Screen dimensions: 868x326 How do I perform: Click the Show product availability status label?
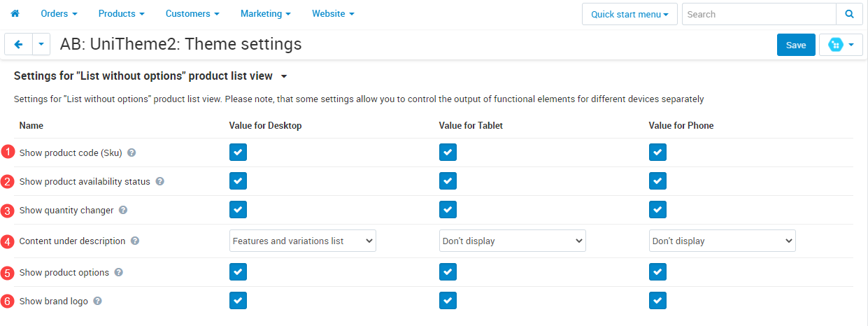tap(85, 181)
